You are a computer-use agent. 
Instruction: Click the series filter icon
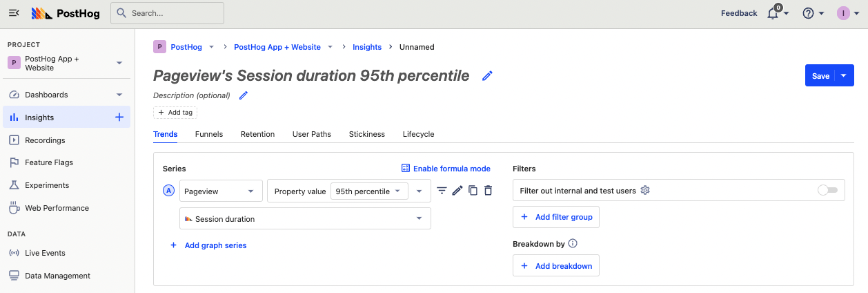click(442, 191)
